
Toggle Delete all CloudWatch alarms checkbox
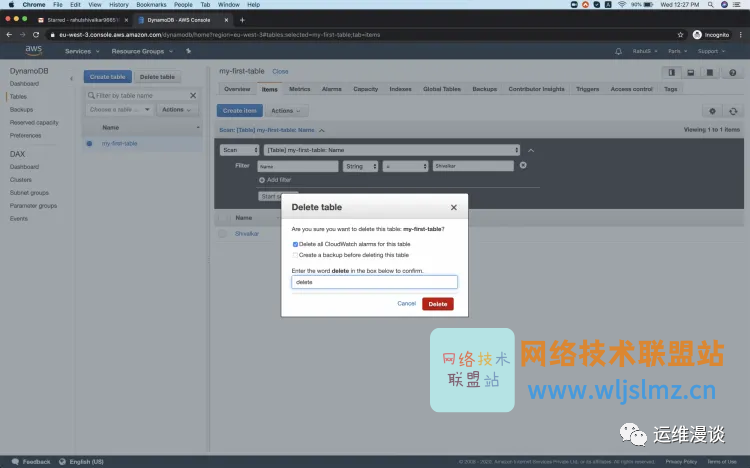pyautogui.click(x=295, y=244)
